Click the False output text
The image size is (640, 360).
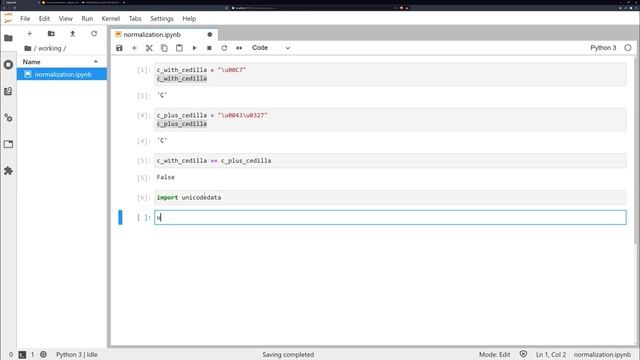(165, 177)
